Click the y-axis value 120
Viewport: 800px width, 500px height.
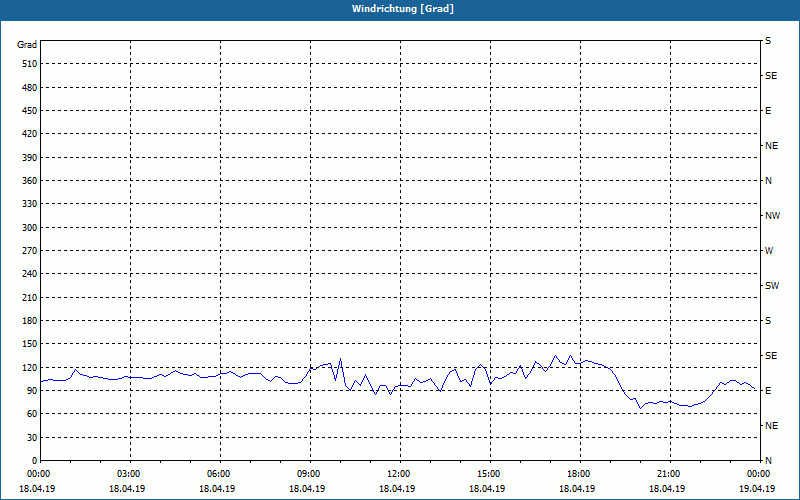click(30, 367)
